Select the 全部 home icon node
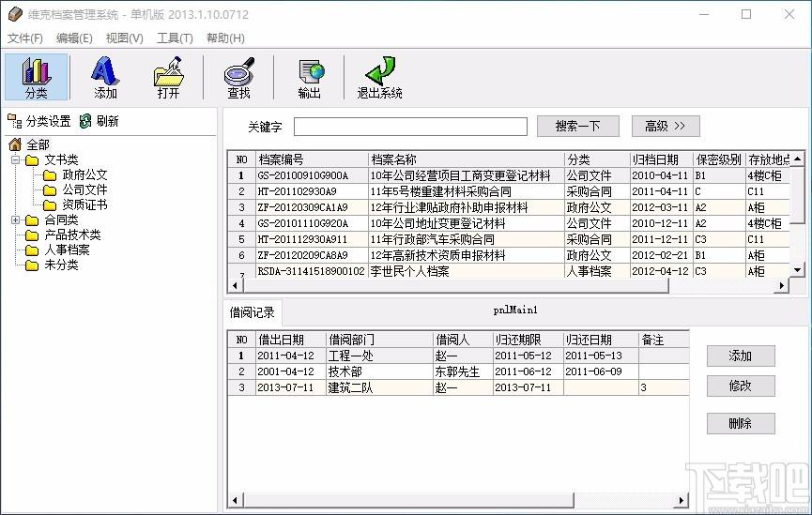The height and width of the screenshot is (515, 812). (15, 144)
